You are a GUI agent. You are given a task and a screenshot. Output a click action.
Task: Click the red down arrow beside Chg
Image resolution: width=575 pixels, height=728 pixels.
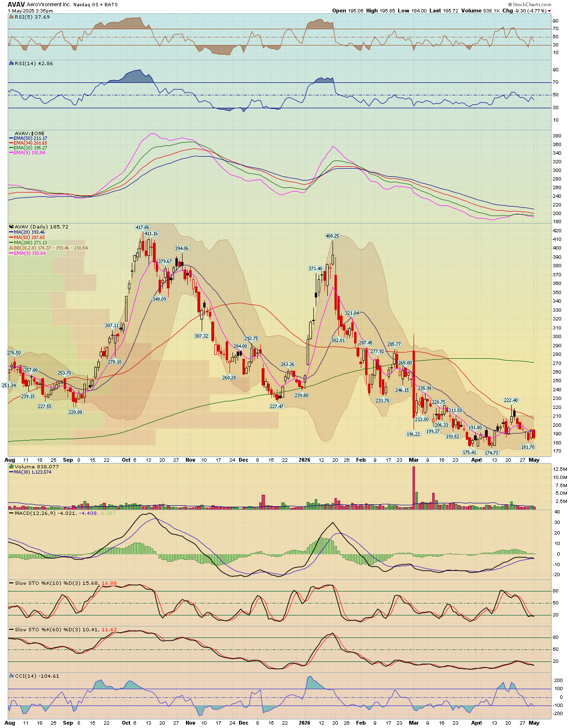pyautogui.click(x=549, y=11)
